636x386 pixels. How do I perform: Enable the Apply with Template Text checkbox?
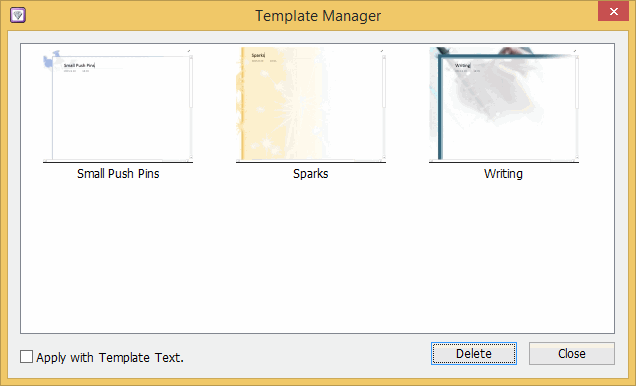coord(26,357)
